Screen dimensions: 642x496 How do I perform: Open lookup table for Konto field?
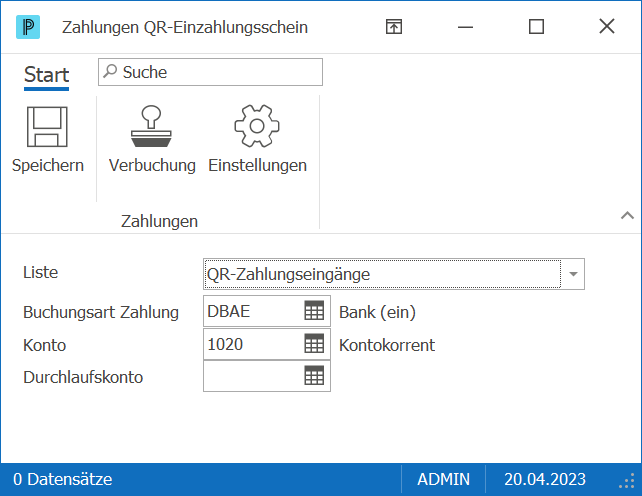pos(314,344)
